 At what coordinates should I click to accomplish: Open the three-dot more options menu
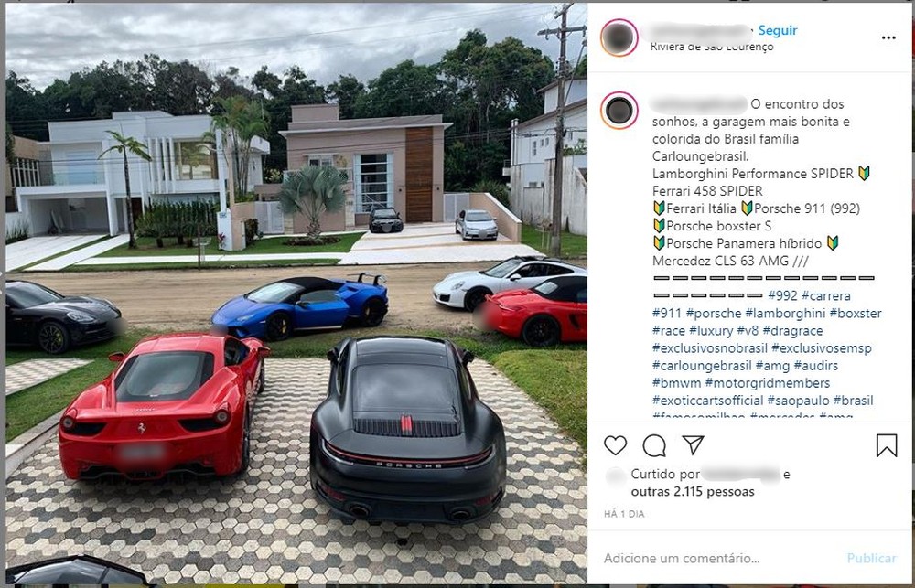[888, 37]
